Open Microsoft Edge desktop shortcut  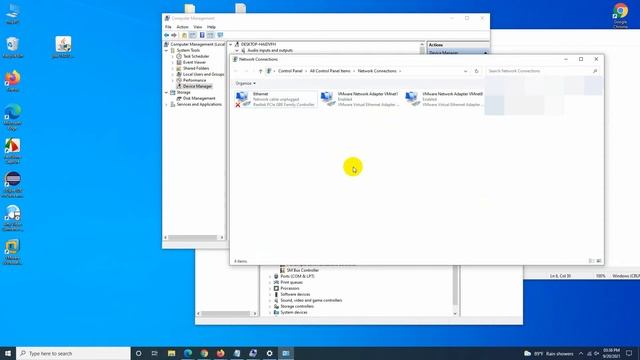pos(13,118)
